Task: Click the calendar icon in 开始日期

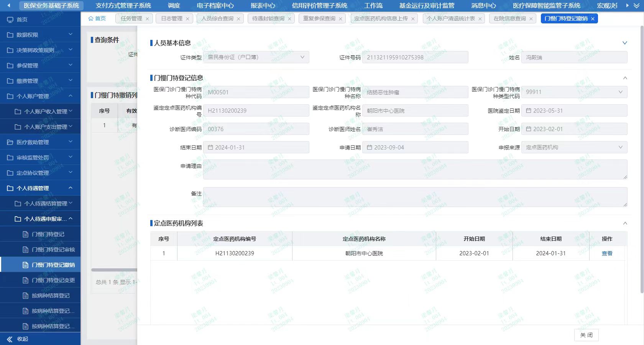Action: tap(529, 129)
